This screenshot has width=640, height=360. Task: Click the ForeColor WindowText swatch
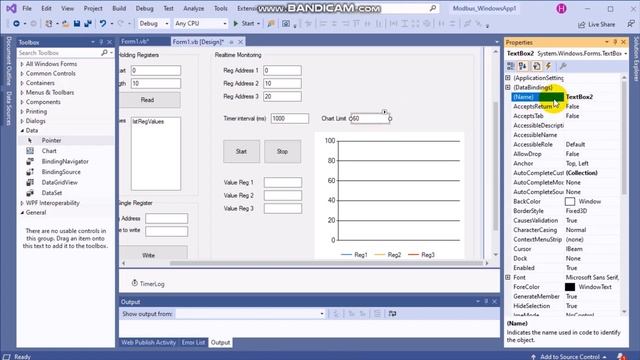tap(570, 287)
